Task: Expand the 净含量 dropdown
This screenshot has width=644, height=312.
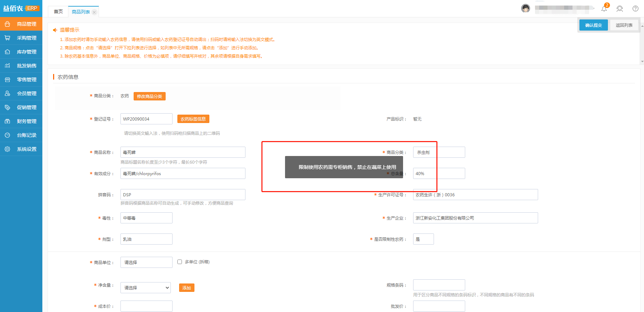Action: click(145, 288)
